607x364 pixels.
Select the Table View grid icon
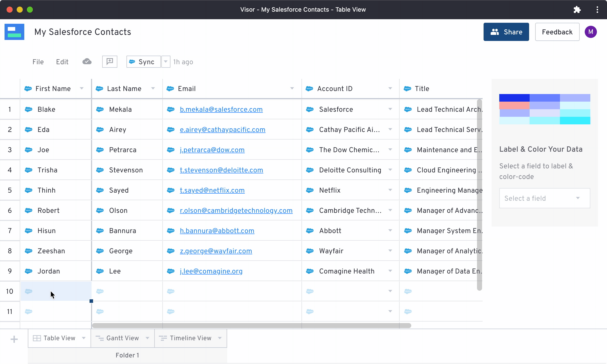(37, 338)
